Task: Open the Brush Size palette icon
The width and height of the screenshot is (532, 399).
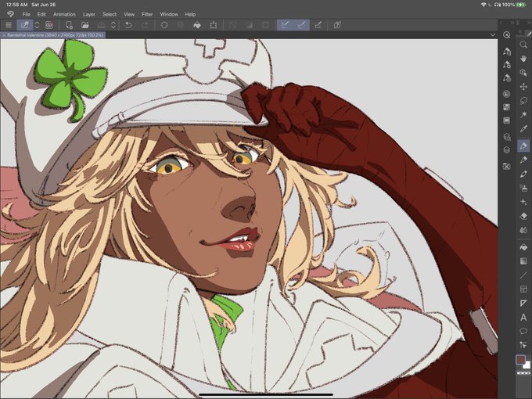Action: pos(506,78)
